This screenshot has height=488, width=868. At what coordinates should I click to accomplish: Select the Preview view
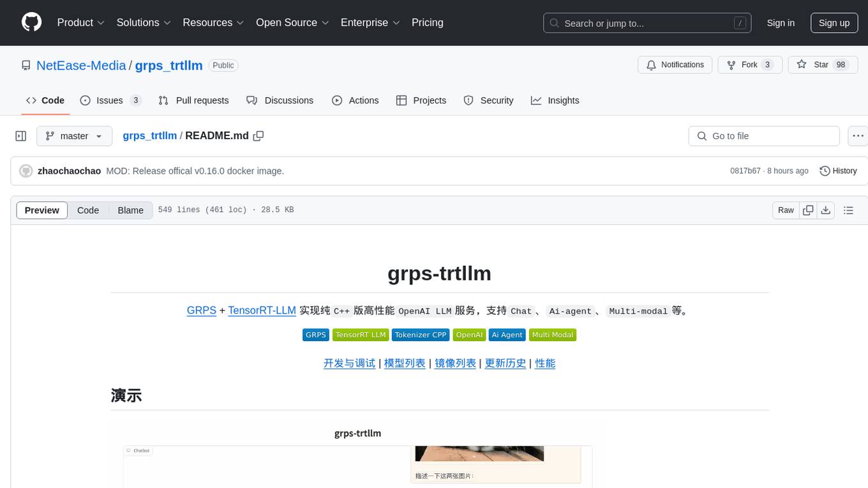pyautogui.click(x=42, y=210)
